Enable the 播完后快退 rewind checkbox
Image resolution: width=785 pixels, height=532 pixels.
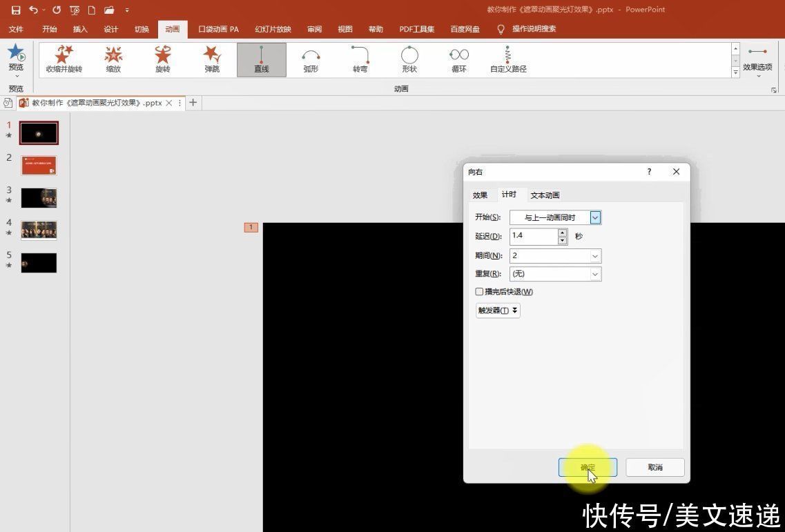[479, 291]
